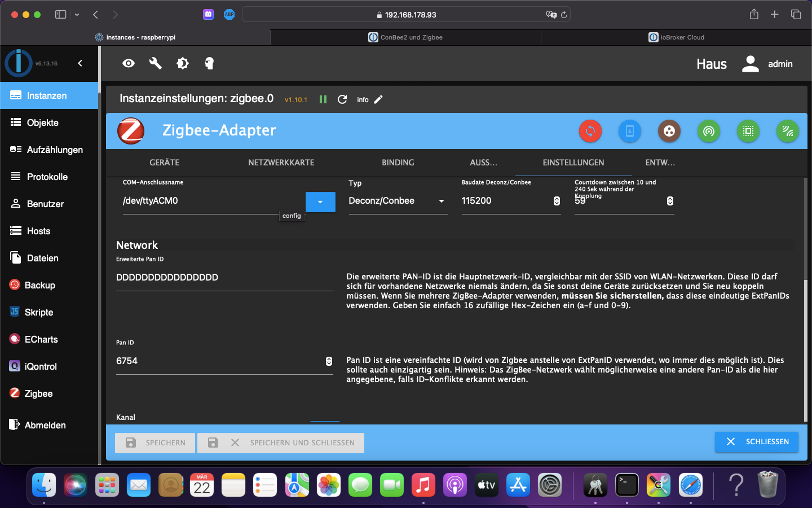This screenshot has width=812, height=508.
Task: Open new Safari tab plus icon
Action: click(x=775, y=15)
